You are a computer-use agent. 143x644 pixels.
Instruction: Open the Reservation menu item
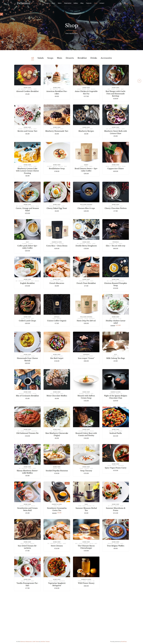(x=68, y=3)
